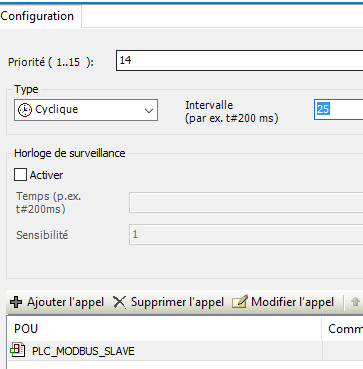Screen dimensions: 363x369
Task: Click the Activer checkbox label text
Action: (46, 175)
